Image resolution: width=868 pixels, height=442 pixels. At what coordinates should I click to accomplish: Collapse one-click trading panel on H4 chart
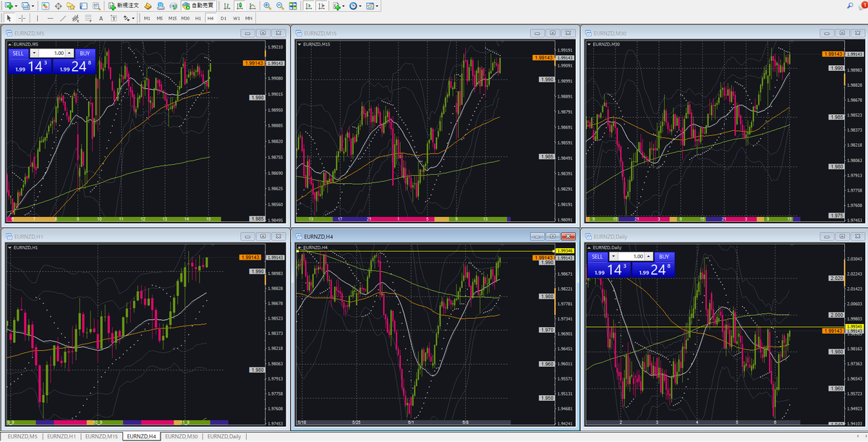tap(299, 247)
